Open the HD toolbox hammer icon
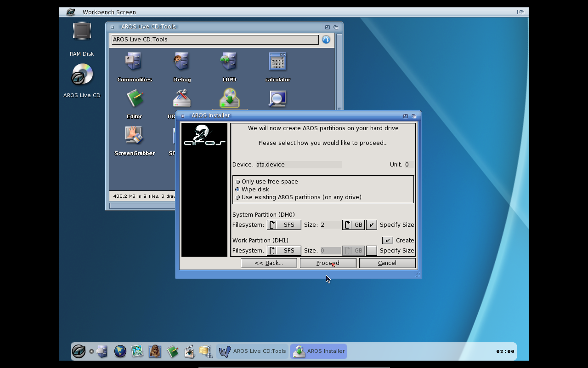588x368 pixels. 182,98
